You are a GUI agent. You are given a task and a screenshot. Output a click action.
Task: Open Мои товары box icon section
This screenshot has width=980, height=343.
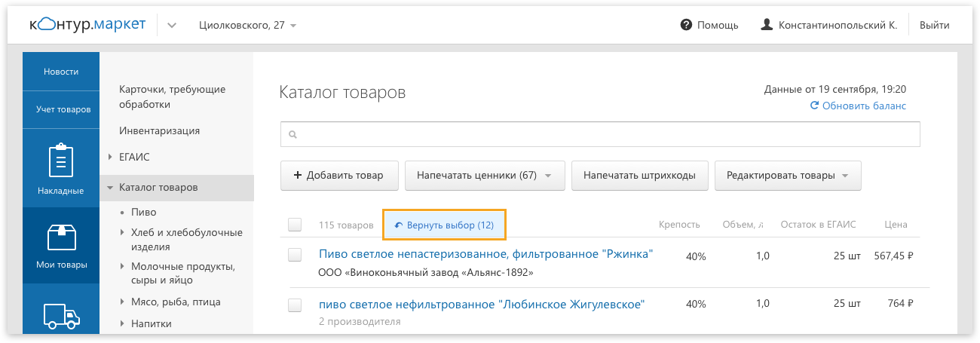tap(60, 238)
